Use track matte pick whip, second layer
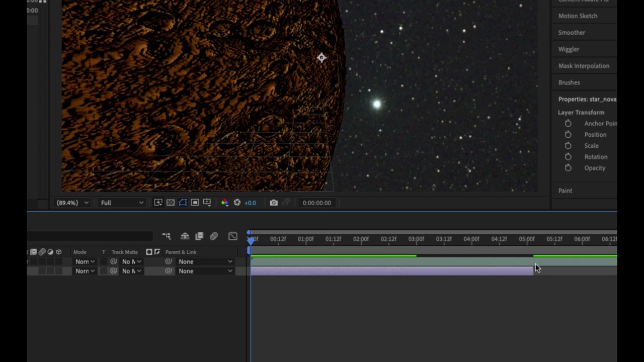This screenshot has height=362, width=644. click(x=114, y=271)
